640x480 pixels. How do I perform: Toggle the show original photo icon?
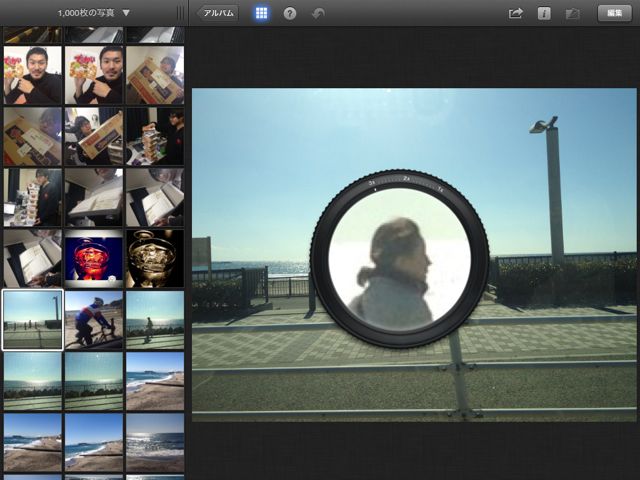(x=572, y=13)
